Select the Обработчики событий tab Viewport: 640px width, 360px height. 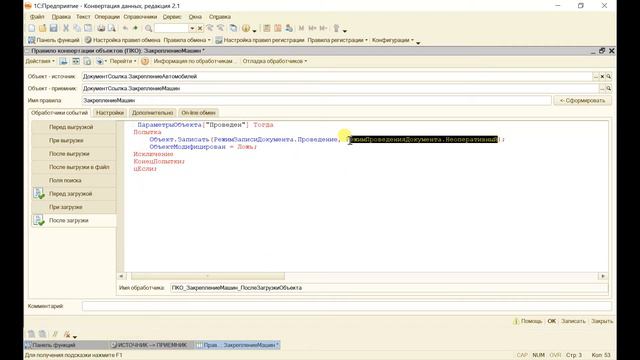60,113
